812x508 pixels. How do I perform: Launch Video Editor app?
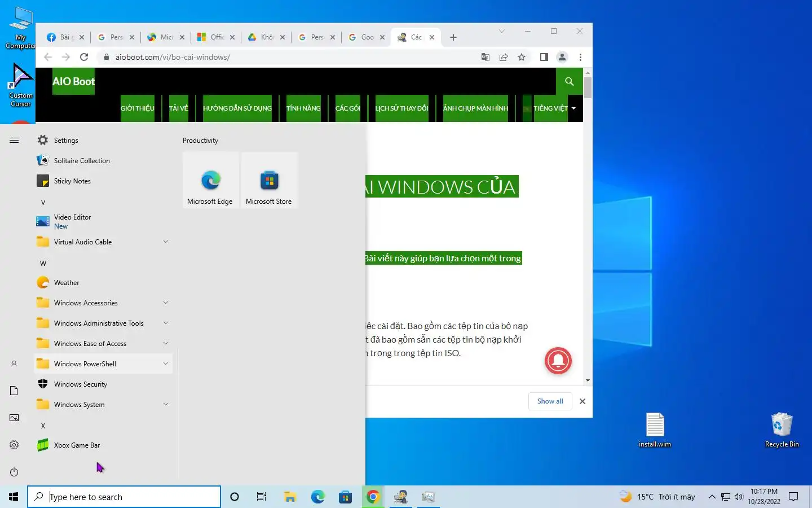pos(103,221)
